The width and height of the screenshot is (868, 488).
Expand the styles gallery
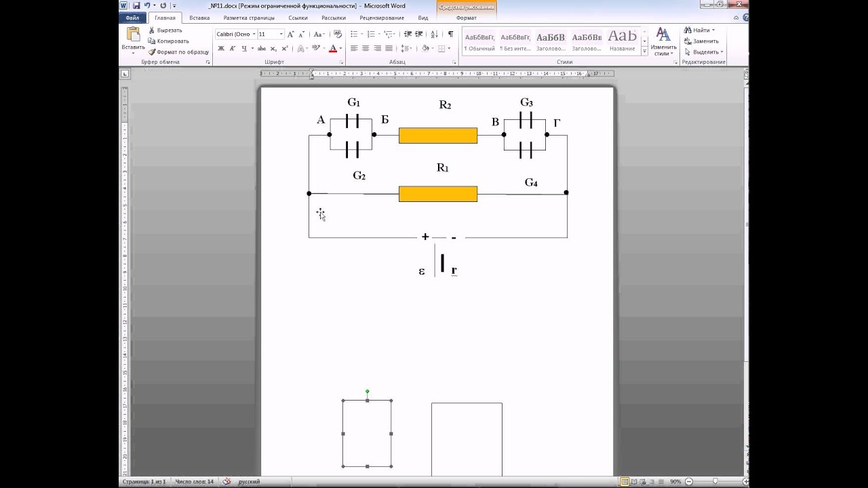(644, 52)
